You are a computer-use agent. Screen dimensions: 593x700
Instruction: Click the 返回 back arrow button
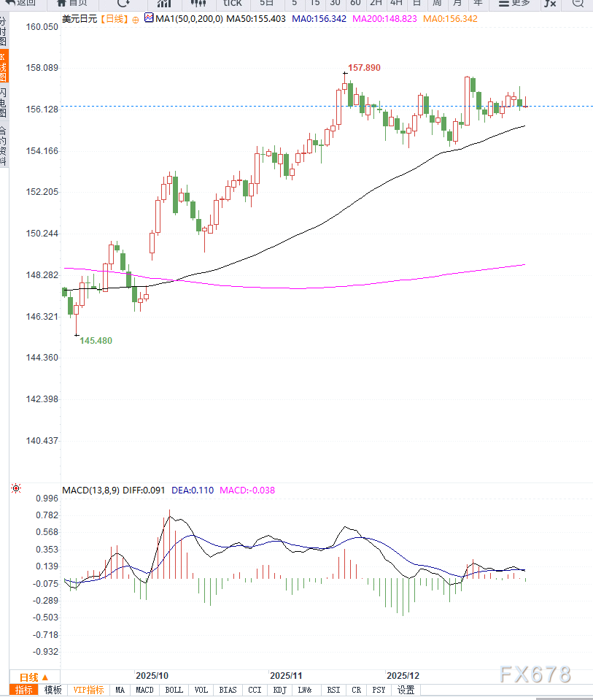click(x=20, y=3)
